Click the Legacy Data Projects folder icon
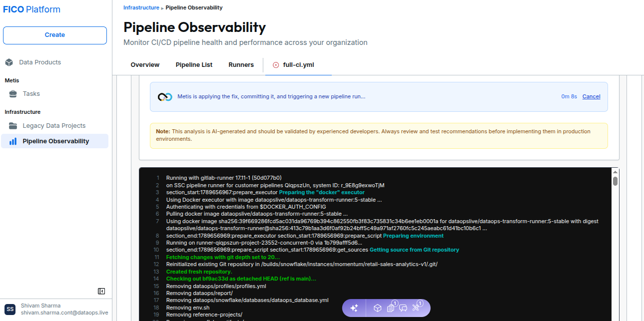The image size is (644, 321). tap(13, 126)
